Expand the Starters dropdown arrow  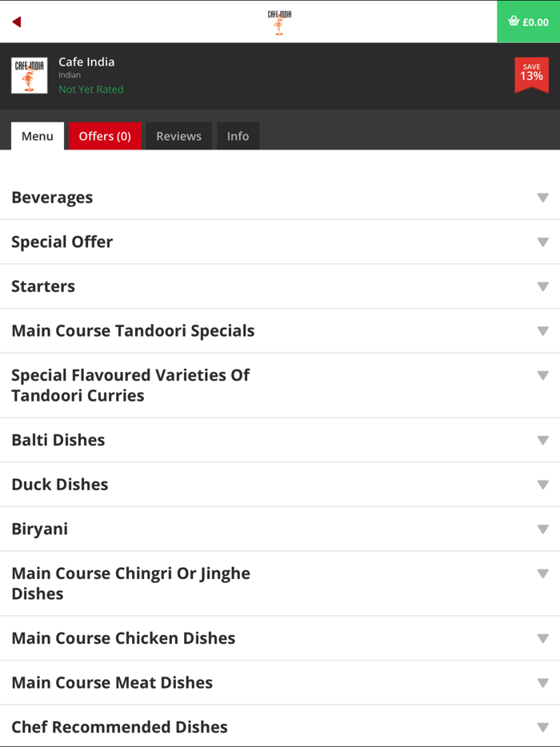[542, 286]
